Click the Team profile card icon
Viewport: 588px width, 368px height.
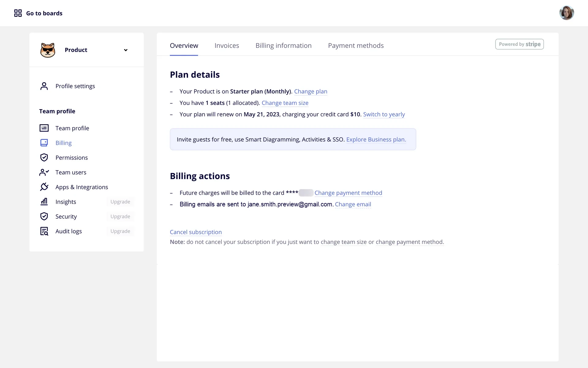(44, 128)
